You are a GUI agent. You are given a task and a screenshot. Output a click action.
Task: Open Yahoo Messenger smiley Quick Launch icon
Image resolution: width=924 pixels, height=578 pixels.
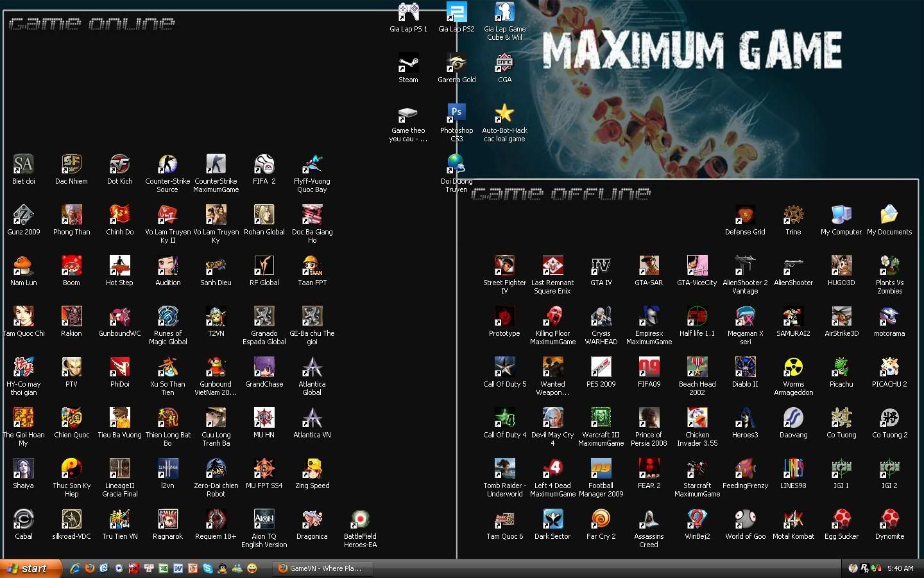click(x=252, y=568)
